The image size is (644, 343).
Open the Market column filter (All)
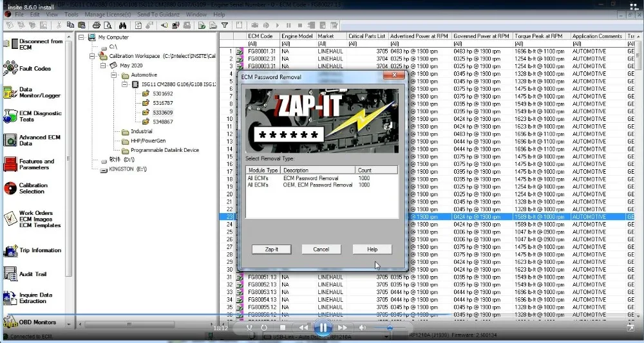point(331,44)
